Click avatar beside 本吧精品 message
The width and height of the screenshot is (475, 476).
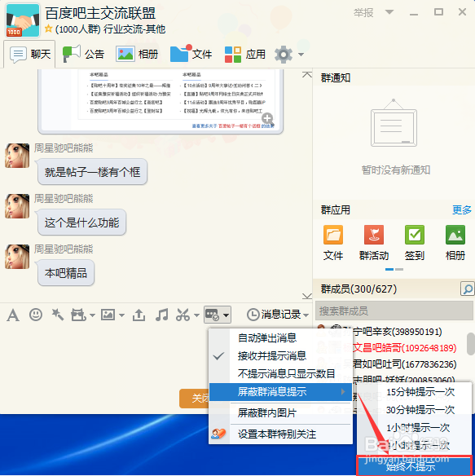[17, 257]
